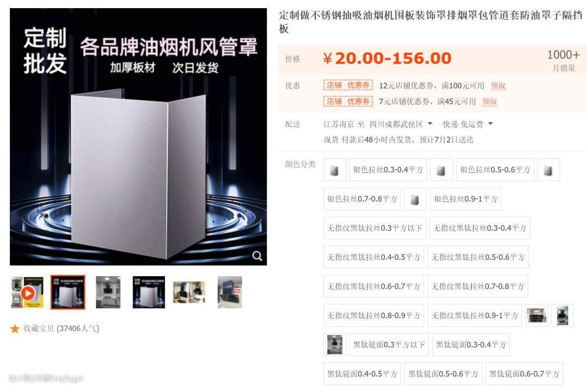587x392 pixels.
Task: Play the product video thumbnail
Action: pyautogui.click(x=27, y=293)
